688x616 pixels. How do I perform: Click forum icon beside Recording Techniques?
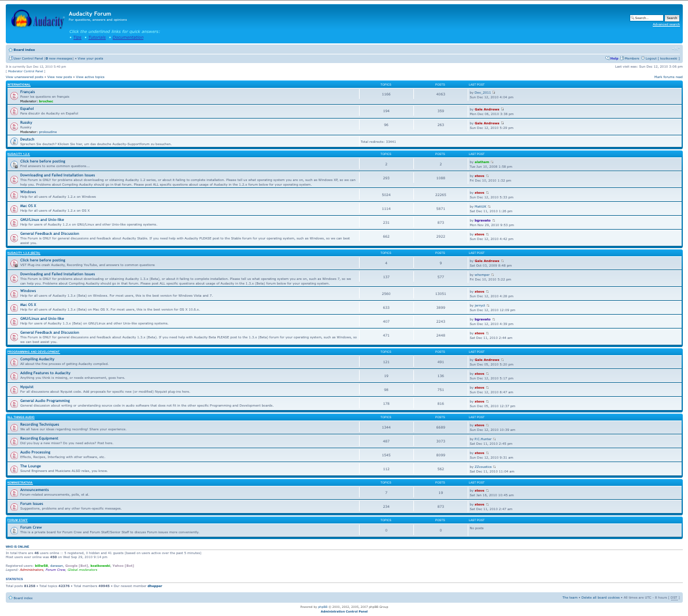(14, 427)
